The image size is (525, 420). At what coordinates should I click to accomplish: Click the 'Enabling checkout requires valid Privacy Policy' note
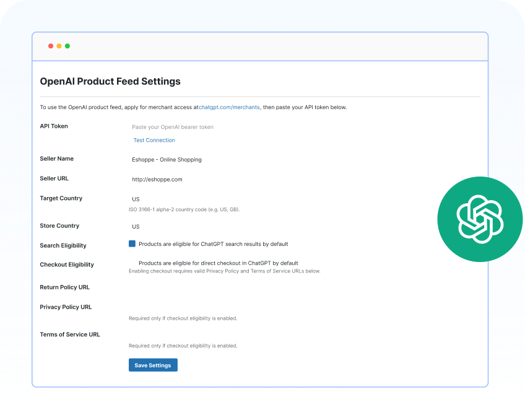point(224,271)
